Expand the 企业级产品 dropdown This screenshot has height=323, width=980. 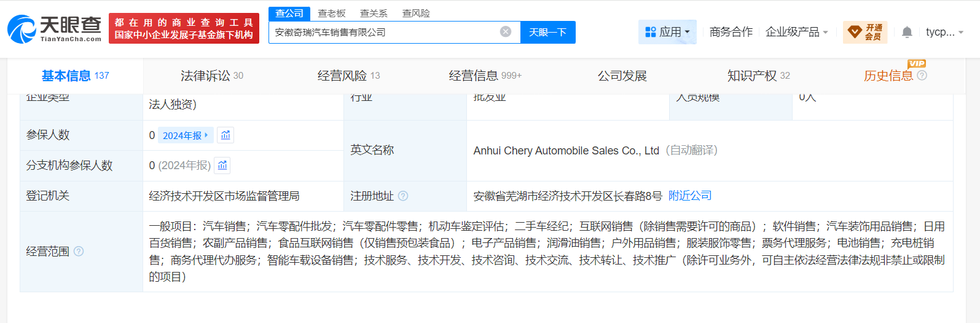pyautogui.click(x=797, y=32)
